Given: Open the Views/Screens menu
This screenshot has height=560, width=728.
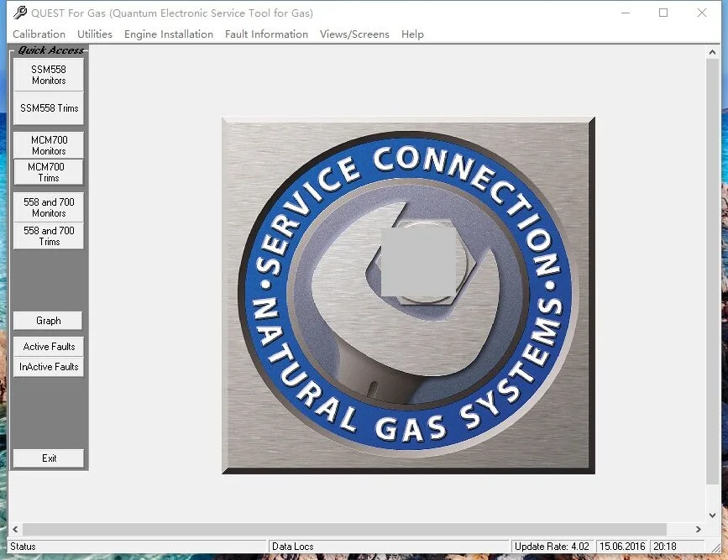Looking at the screenshot, I should [x=354, y=34].
